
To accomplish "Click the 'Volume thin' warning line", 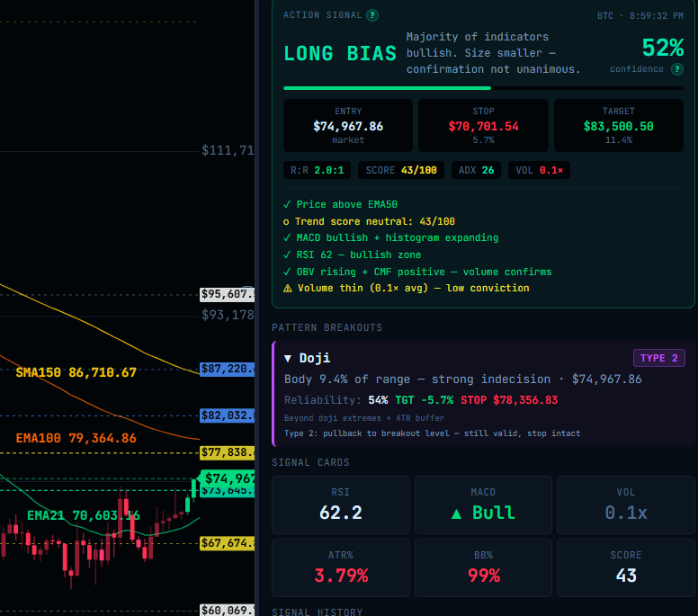I will (407, 288).
